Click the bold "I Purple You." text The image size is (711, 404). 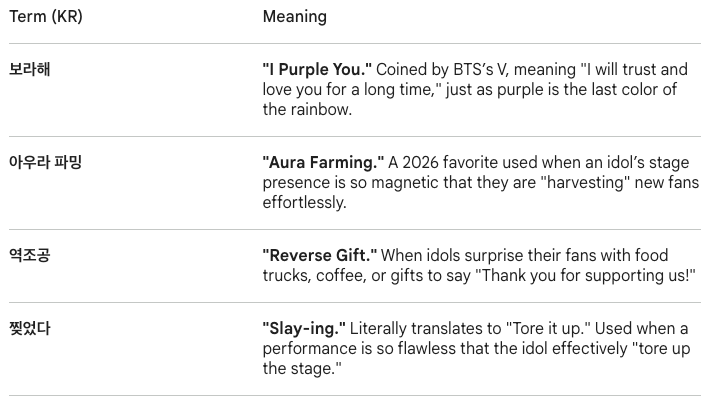tap(317, 69)
